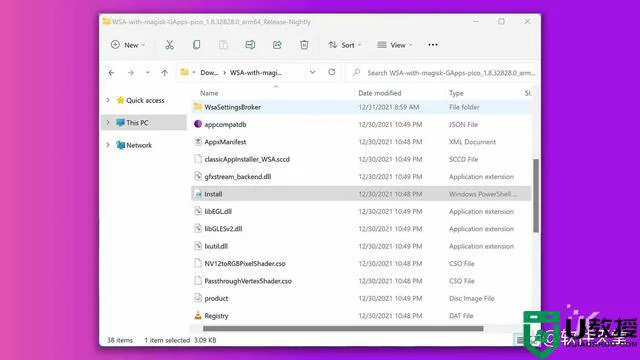Click the horizontal scrollbar thumb
This screenshot has height=360, width=640.
(343, 329)
